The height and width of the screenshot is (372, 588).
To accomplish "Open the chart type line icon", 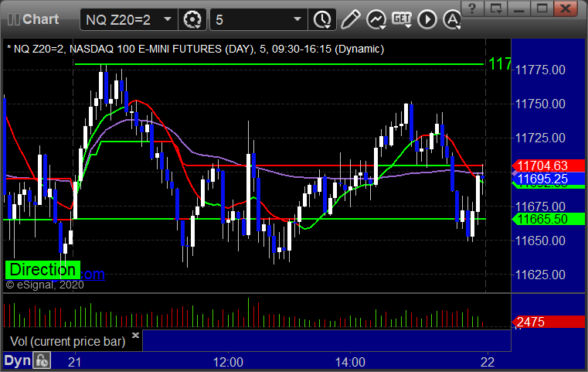I will (x=376, y=19).
